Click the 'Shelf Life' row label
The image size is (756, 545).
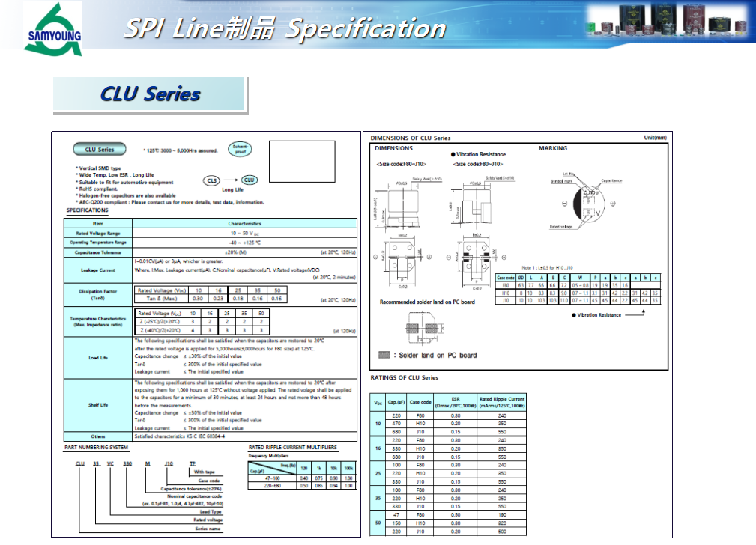pyautogui.click(x=98, y=405)
